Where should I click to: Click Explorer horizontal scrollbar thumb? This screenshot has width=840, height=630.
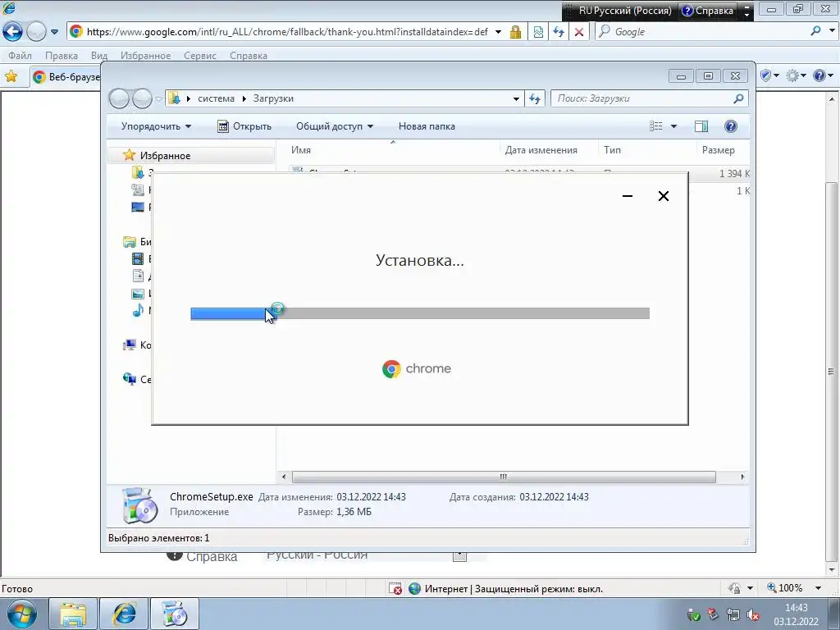click(503, 477)
